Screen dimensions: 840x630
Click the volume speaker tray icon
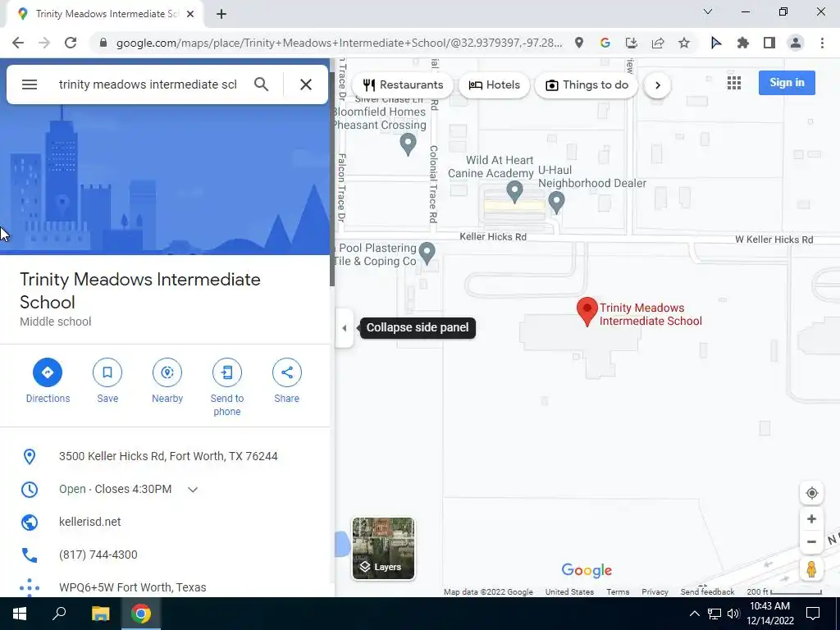click(x=733, y=614)
